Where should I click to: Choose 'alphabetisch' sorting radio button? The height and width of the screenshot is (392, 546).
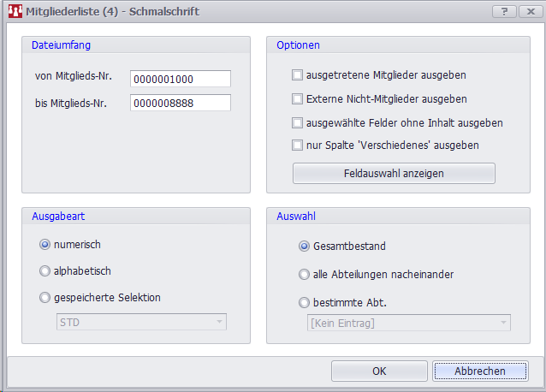click(45, 271)
